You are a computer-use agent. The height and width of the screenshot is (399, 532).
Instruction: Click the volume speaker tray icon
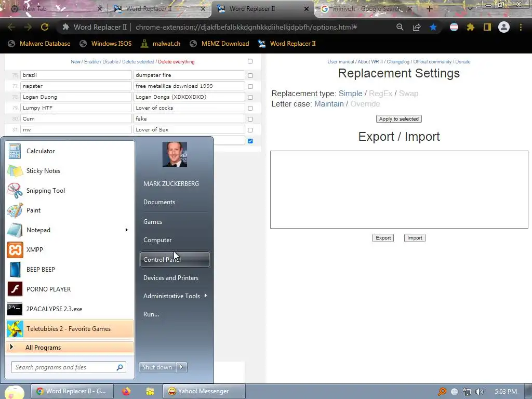click(480, 392)
